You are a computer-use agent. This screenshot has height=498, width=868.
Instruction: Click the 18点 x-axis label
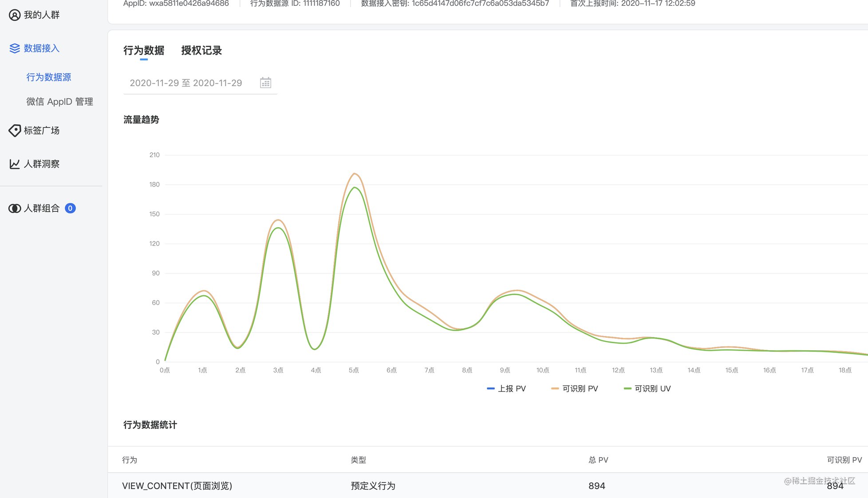coord(845,370)
